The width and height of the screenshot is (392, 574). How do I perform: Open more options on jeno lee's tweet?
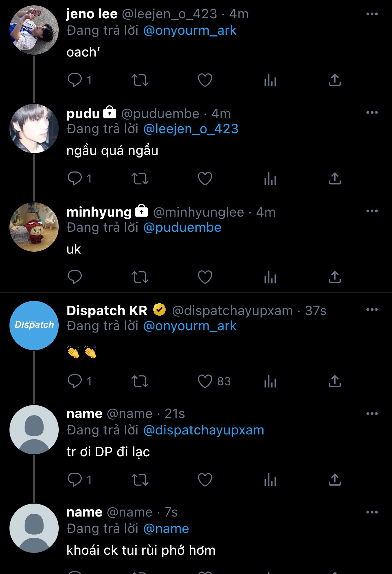[x=372, y=14]
